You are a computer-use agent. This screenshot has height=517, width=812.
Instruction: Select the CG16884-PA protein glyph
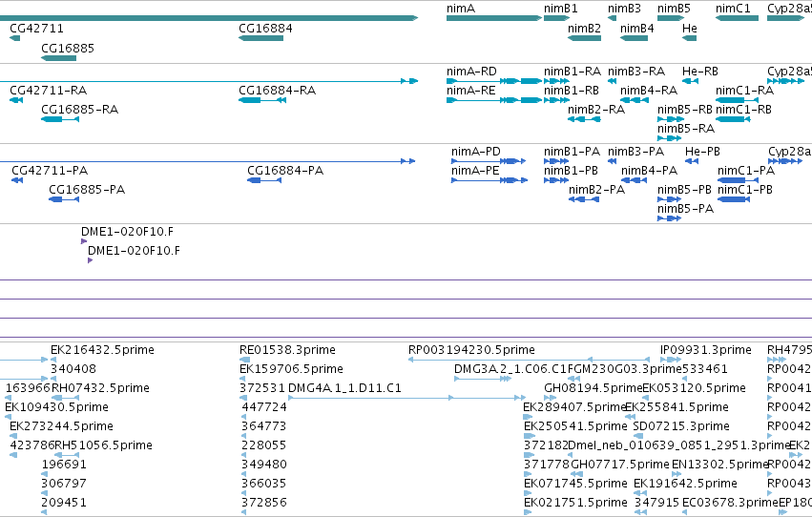coord(264,180)
